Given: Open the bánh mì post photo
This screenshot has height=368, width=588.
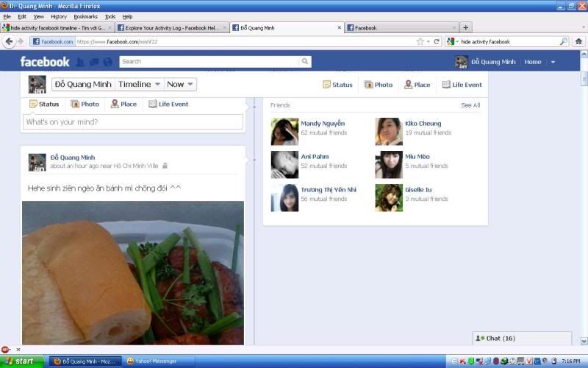Looking at the screenshot, I should [133, 272].
